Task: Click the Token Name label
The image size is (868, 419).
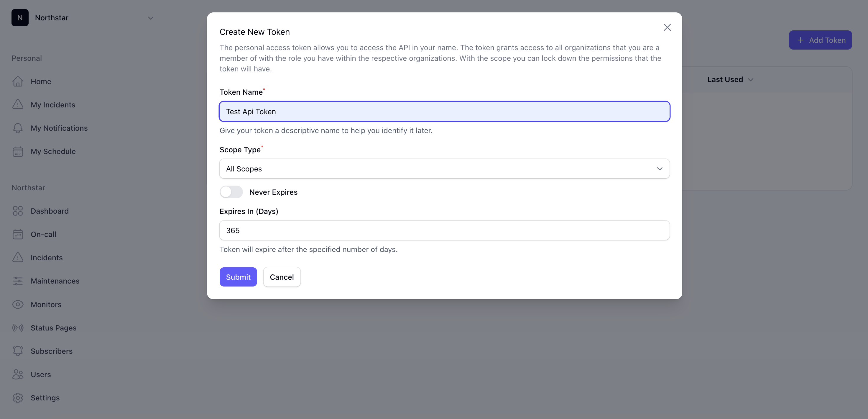Action: click(x=241, y=92)
